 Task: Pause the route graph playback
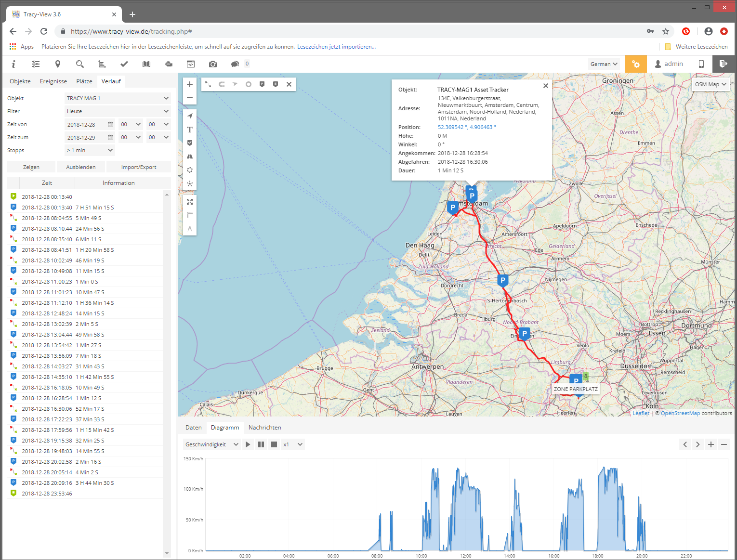[261, 444]
